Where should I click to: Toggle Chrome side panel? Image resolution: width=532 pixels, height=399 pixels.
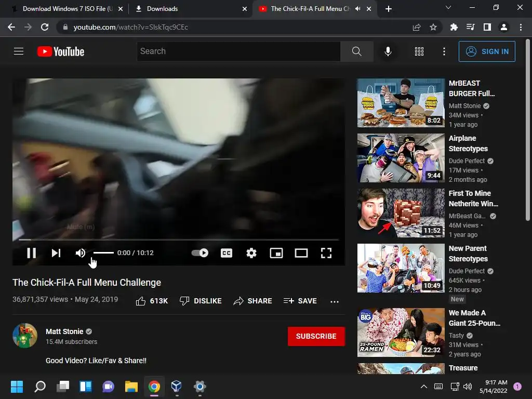pos(487,27)
